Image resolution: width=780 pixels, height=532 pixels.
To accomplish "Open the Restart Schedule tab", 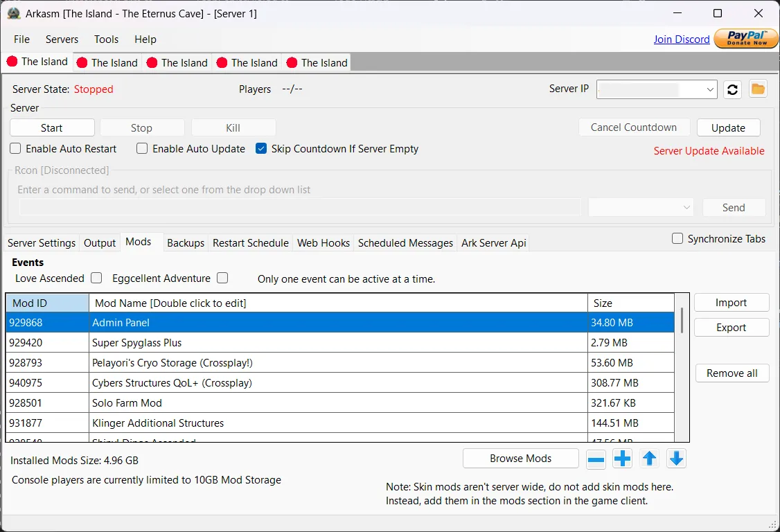I will (251, 243).
